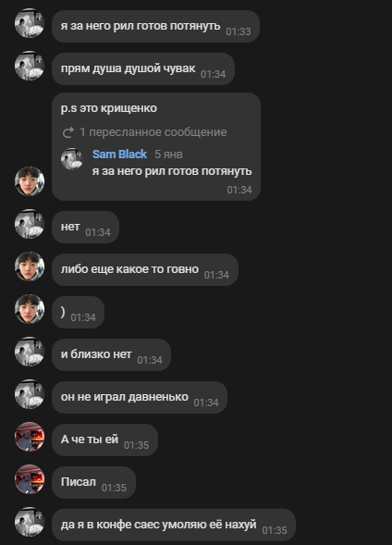Viewport: 392px width, 545px height.
Task: Click avatar next to 'да я в конфе' message
Action: (x=30, y=522)
